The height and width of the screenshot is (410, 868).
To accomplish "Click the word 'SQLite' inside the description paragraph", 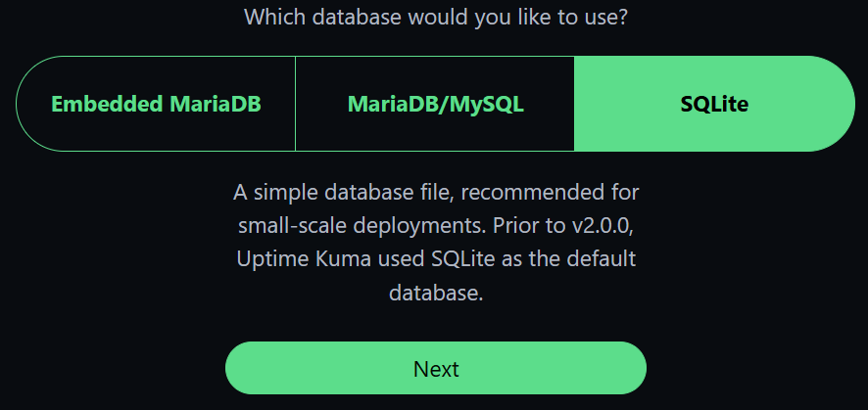I will click(x=465, y=259).
